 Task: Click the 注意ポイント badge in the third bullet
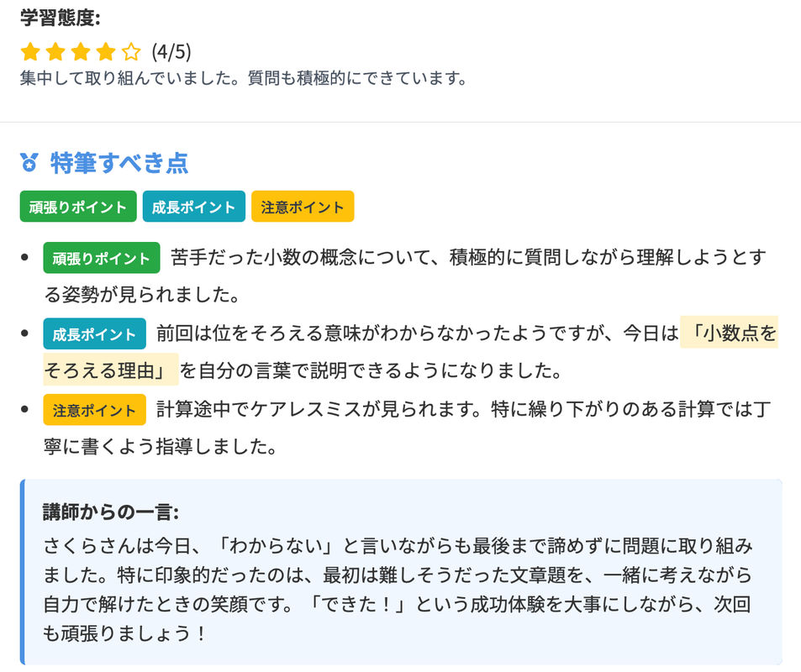94,410
